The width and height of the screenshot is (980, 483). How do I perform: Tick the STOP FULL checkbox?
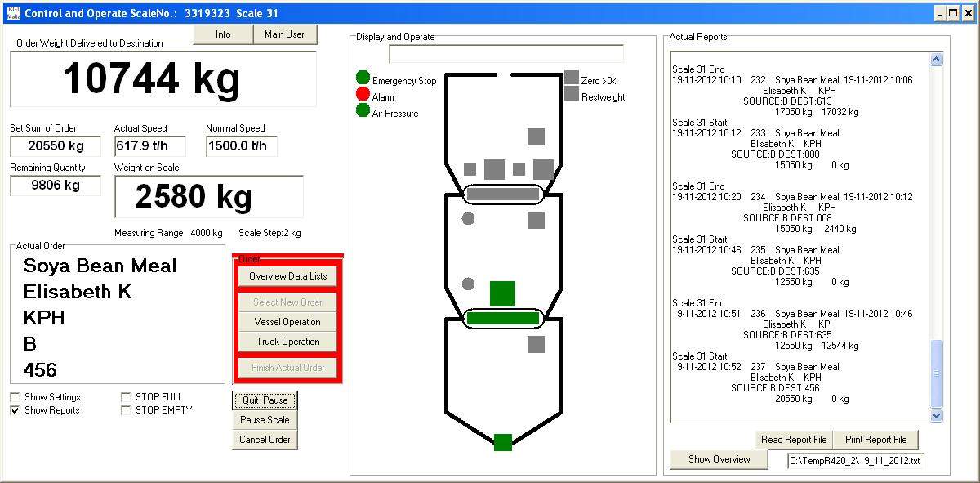[x=126, y=397]
